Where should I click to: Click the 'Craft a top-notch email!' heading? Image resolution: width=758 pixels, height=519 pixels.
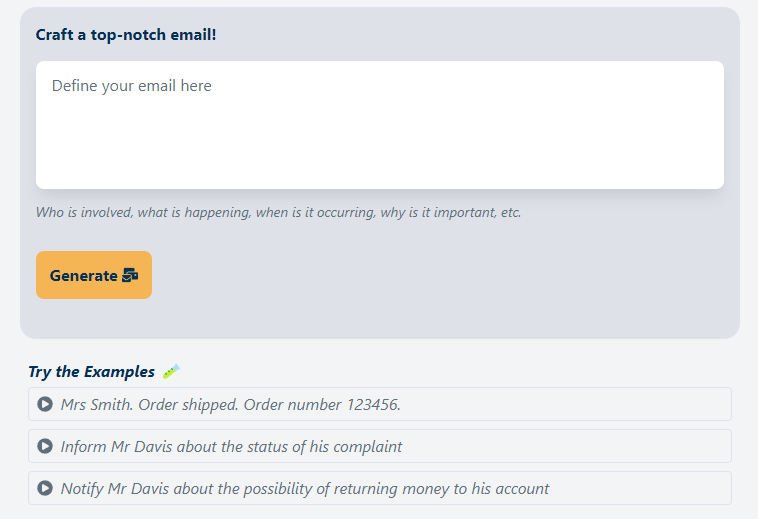(126, 35)
